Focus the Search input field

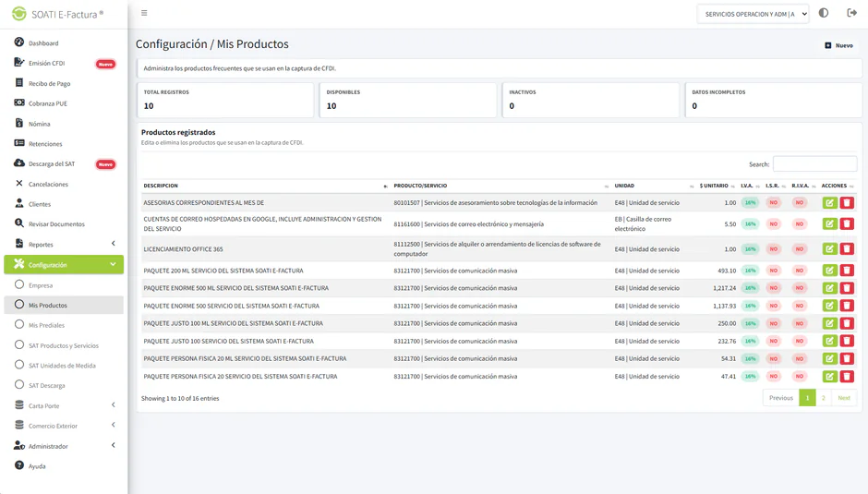click(814, 164)
